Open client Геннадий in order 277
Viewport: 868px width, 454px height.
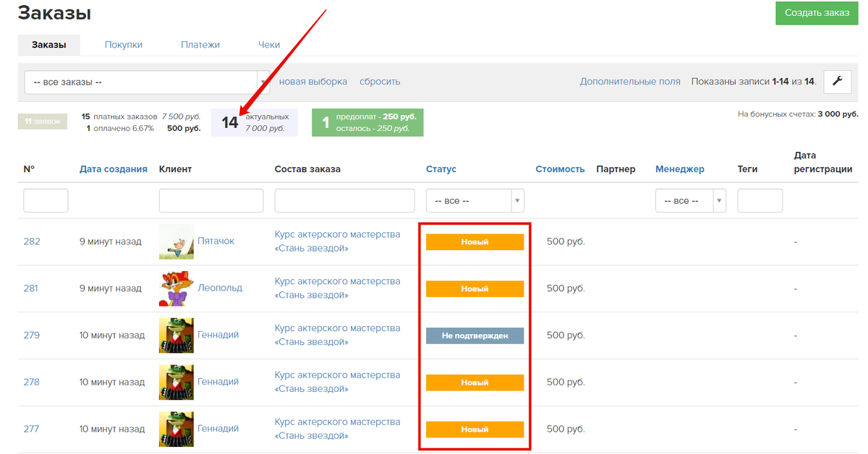[218, 429]
